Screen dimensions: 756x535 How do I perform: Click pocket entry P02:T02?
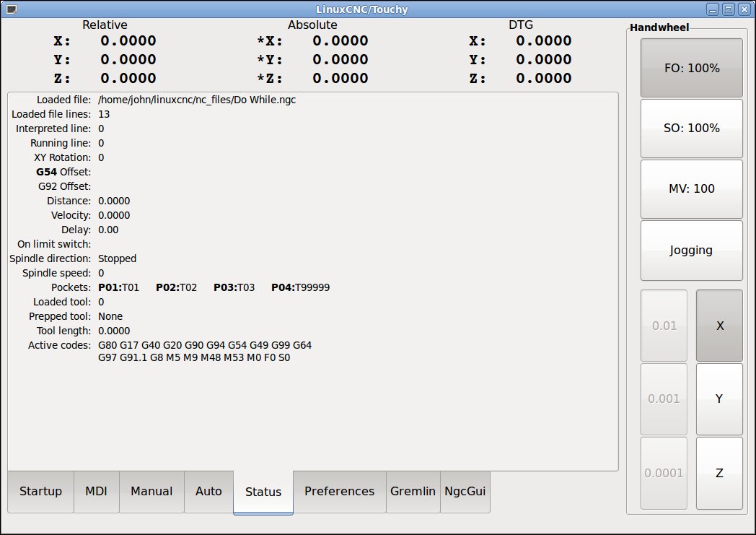pos(177,287)
